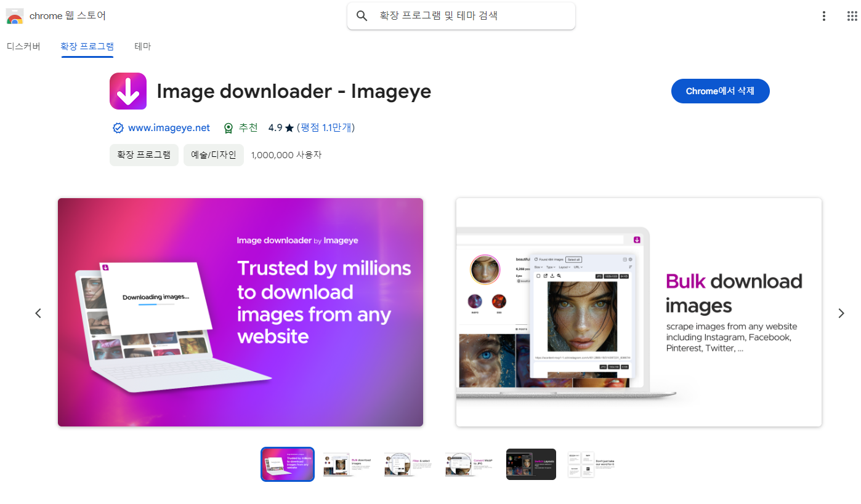Click the 예술/디자인 category chip
Image resolution: width=861 pixels, height=504 pixels.
point(214,155)
